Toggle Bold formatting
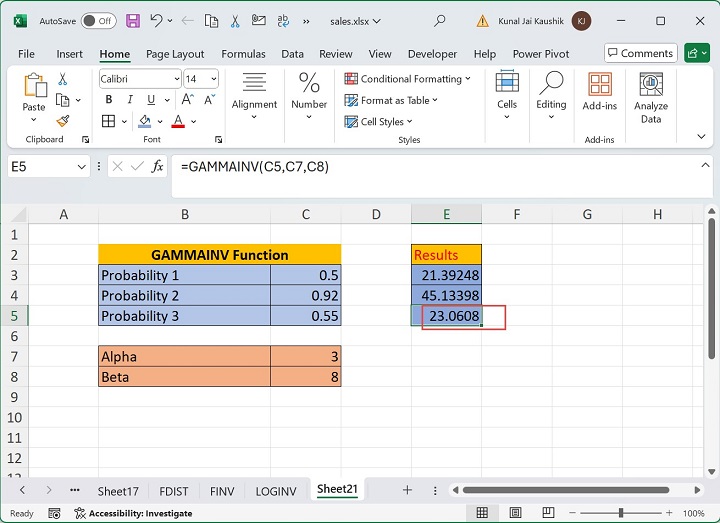720x523 pixels. pos(108,100)
